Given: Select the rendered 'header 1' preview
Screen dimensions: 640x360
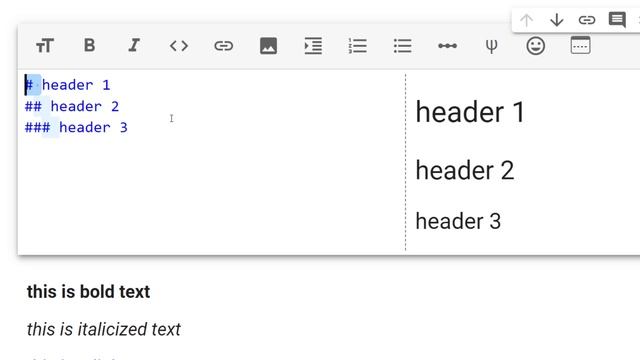Looking at the screenshot, I should pos(470,112).
